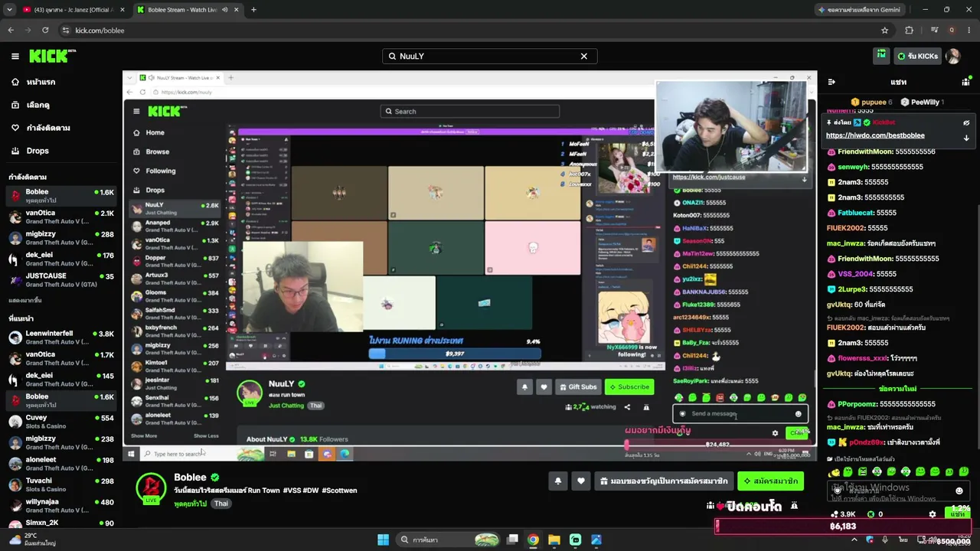
Task: Close the Boblee Stream browser tab
Action: 237,10
